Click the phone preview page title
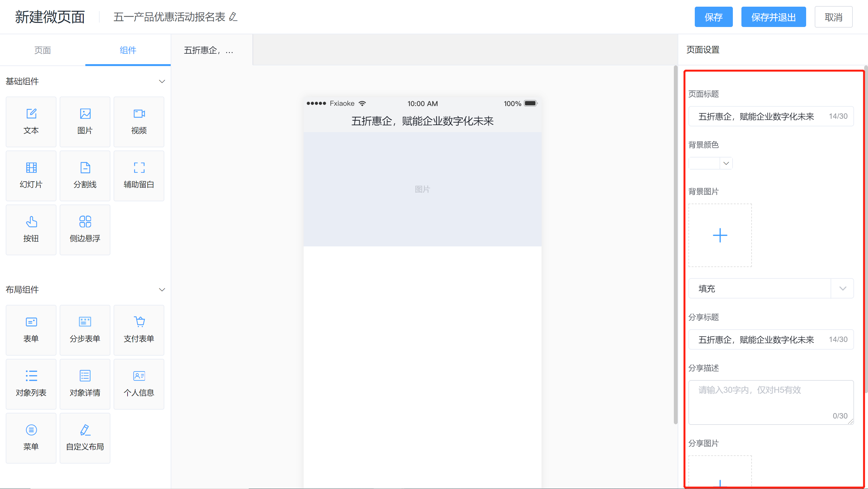This screenshot has height=489, width=868. (x=423, y=121)
